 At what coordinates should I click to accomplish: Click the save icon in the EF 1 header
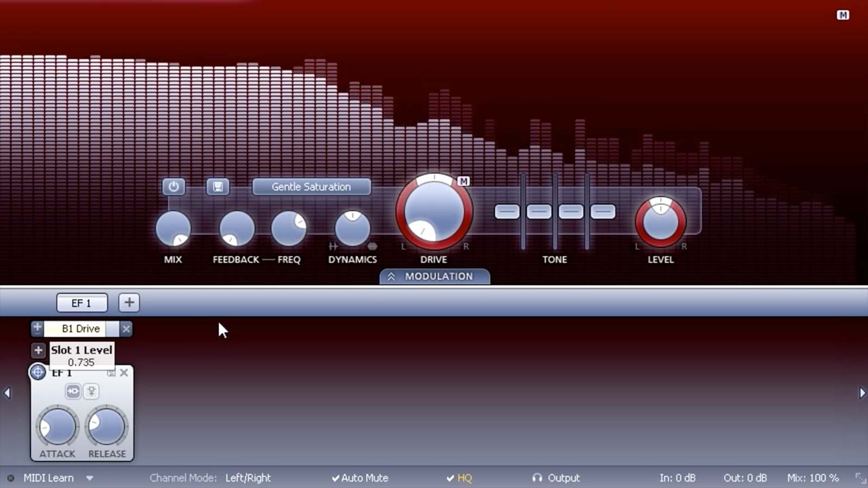click(111, 373)
